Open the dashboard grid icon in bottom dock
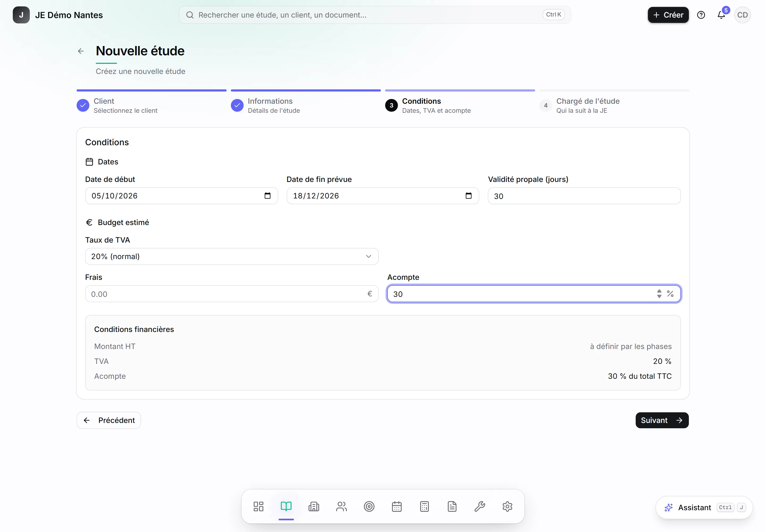Viewport: 766px width, 532px height. coord(258,506)
